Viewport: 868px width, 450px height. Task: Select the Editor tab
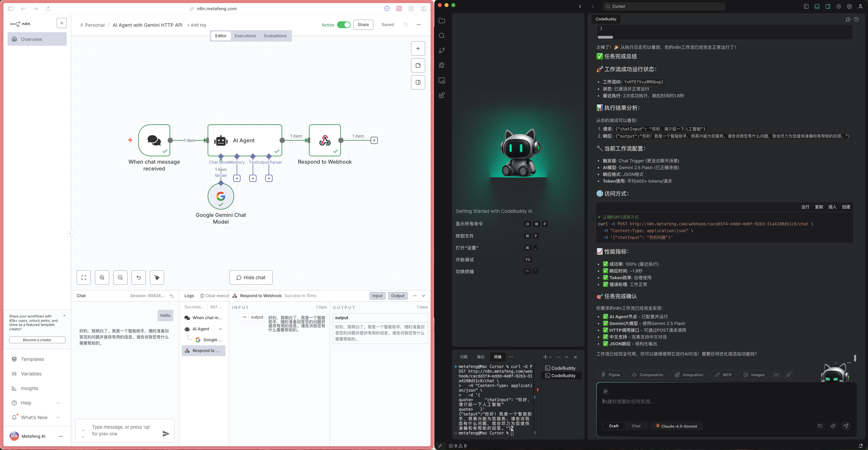[221, 36]
